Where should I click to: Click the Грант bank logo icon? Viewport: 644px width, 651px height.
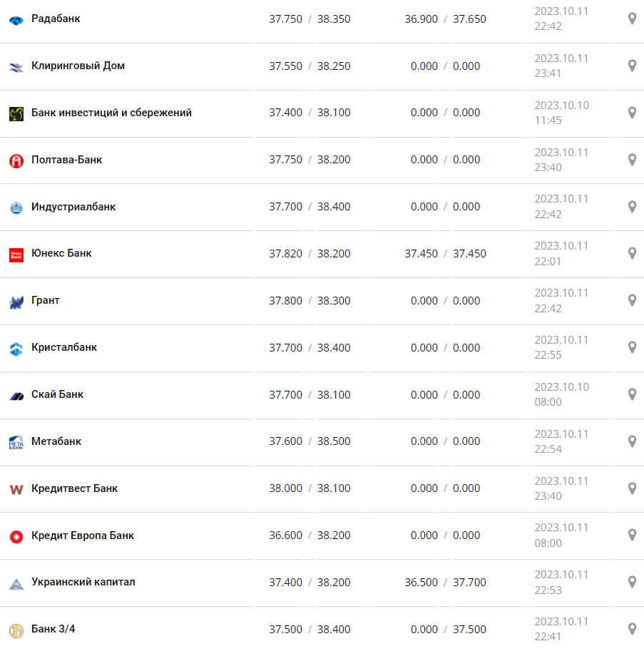[x=16, y=302]
